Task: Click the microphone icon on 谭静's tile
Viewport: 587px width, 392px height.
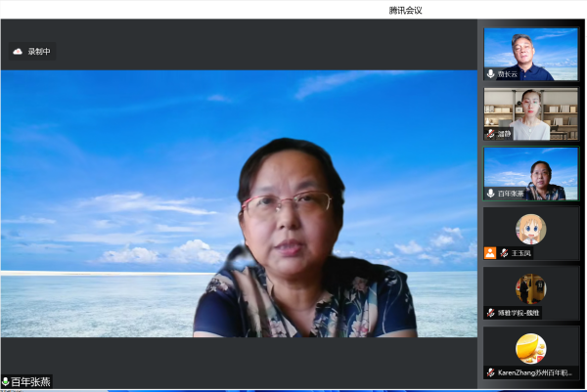Action: coord(491,134)
